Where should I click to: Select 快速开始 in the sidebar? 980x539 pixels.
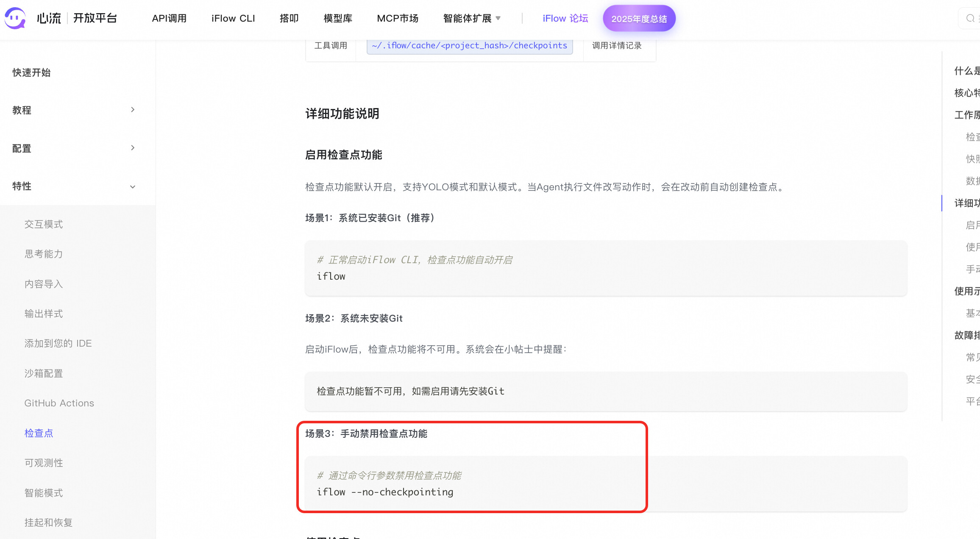tap(31, 72)
